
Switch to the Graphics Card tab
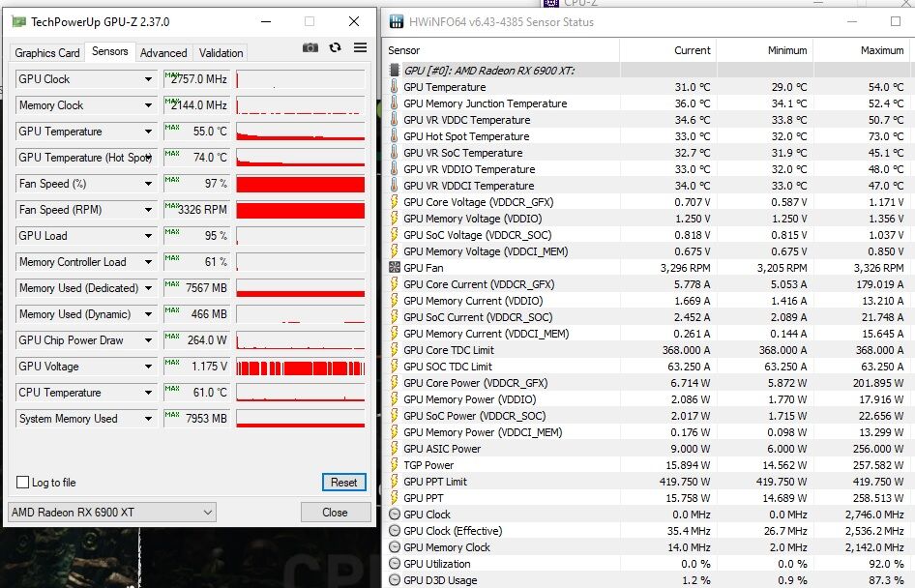47,53
